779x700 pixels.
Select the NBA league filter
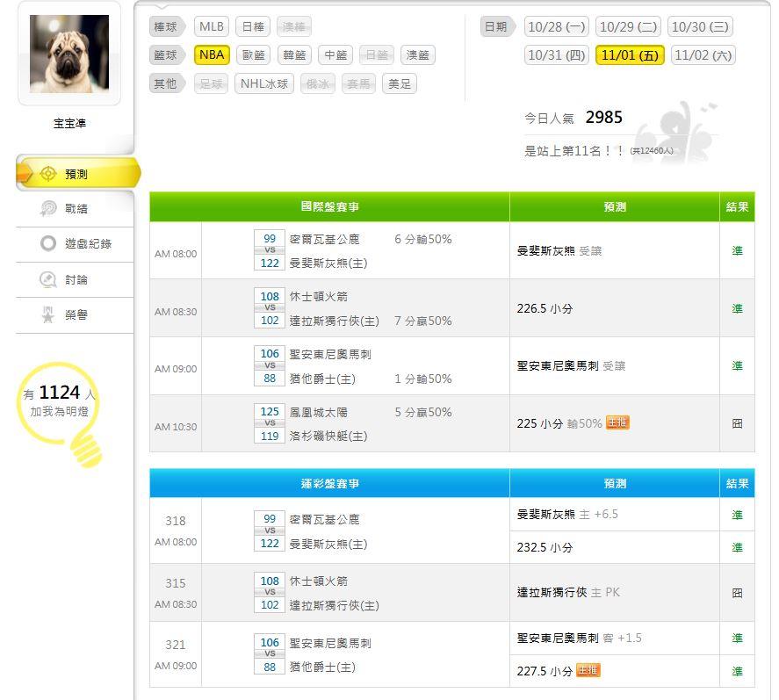point(212,54)
